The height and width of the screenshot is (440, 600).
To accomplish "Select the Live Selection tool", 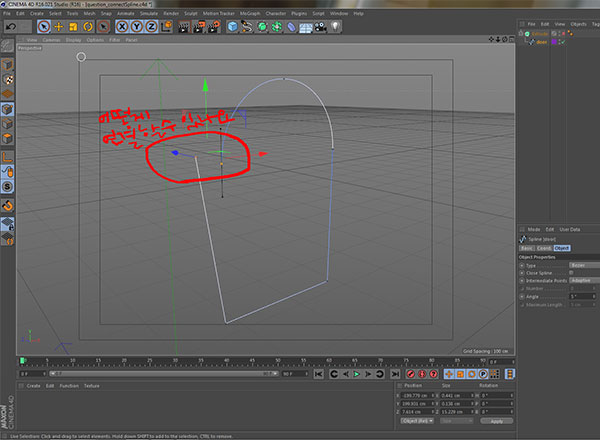I will click(x=44, y=26).
